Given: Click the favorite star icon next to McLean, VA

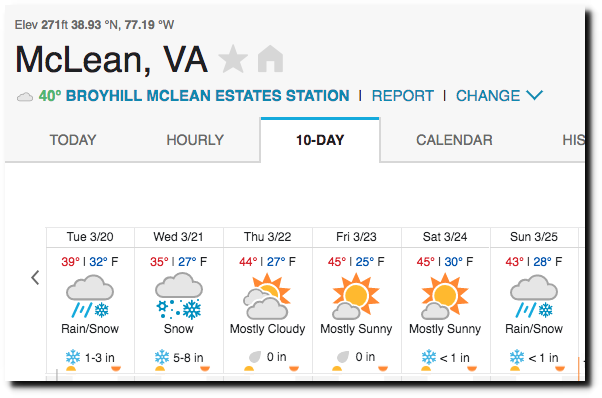Looking at the screenshot, I should 233,59.
